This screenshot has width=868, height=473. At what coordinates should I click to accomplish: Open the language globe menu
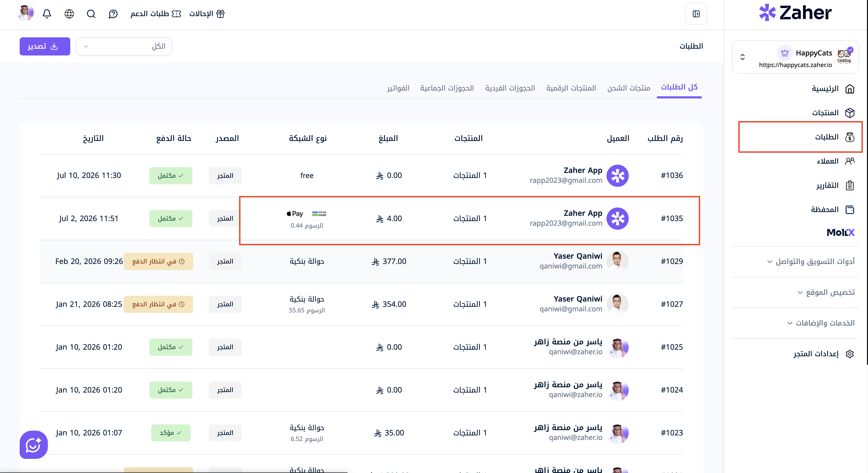click(x=69, y=14)
